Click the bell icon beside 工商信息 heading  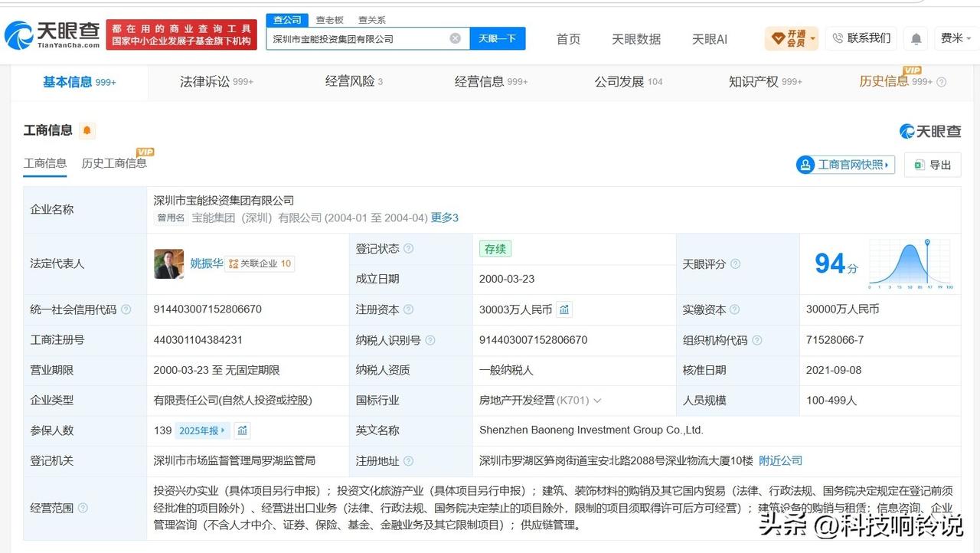click(x=87, y=130)
